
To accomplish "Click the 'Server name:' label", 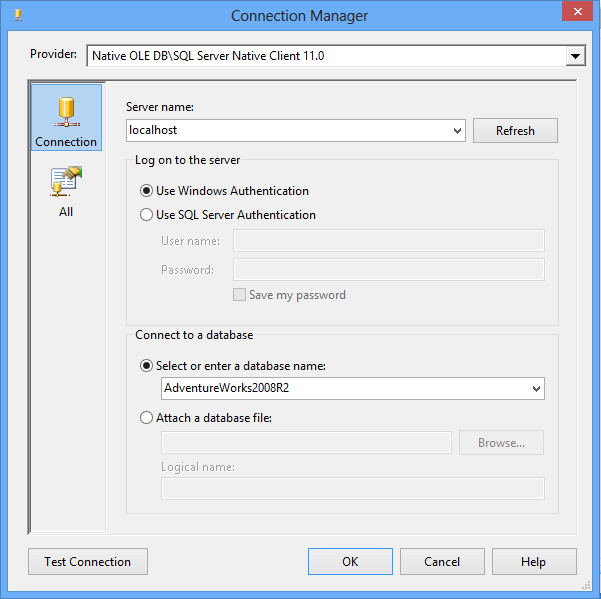I will pyautogui.click(x=160, y=107).
